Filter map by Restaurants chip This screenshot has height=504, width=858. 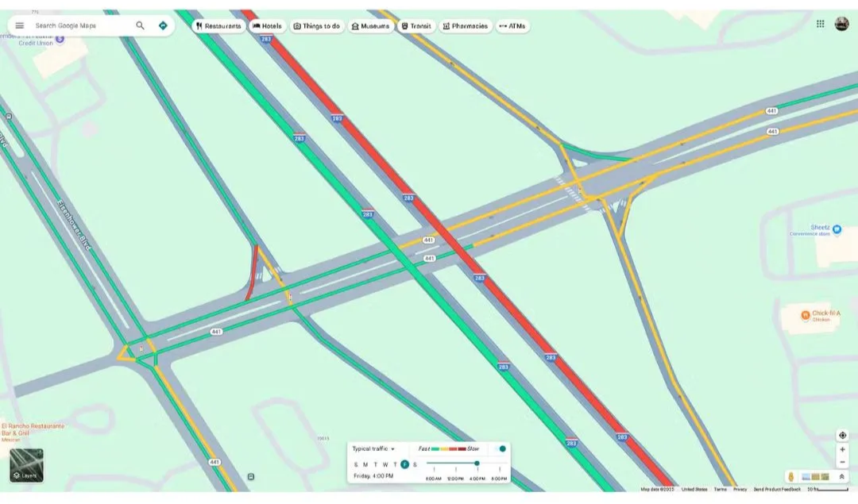tap(218, 26)
